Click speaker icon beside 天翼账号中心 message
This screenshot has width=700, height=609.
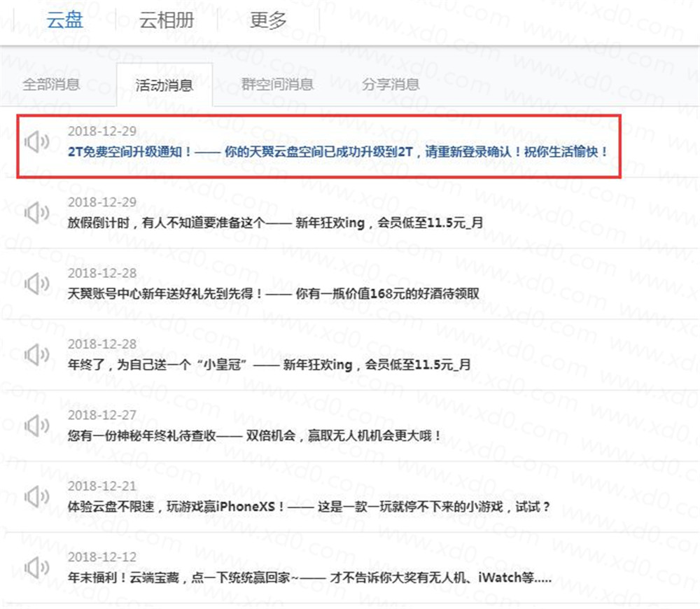(x=36, y=283)
